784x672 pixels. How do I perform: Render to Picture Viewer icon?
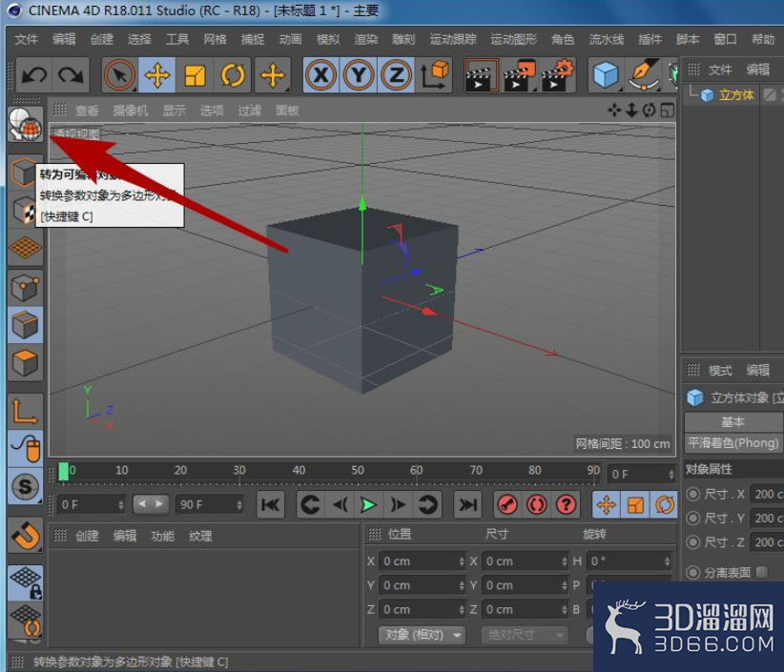pyautogui.click(x=520, y=75)
